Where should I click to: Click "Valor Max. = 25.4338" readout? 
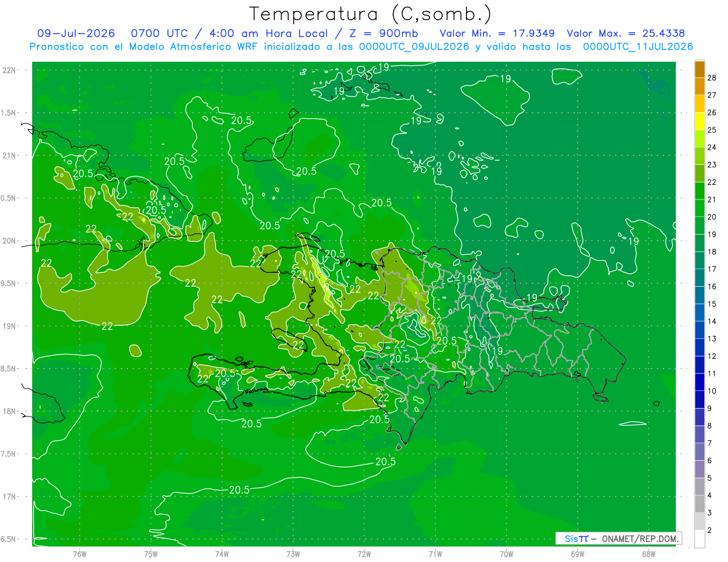[x=625, y=33]
